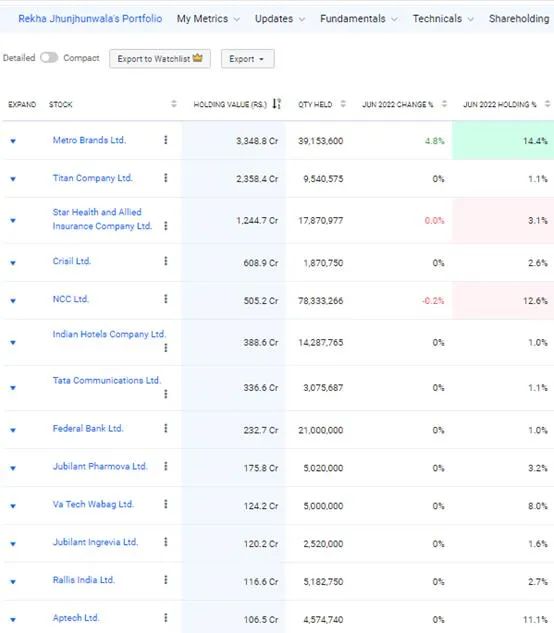Screen dimensions: 554x633
Task: Open Titan Company Ltd. stock link
Action: [x=92, y=178]
